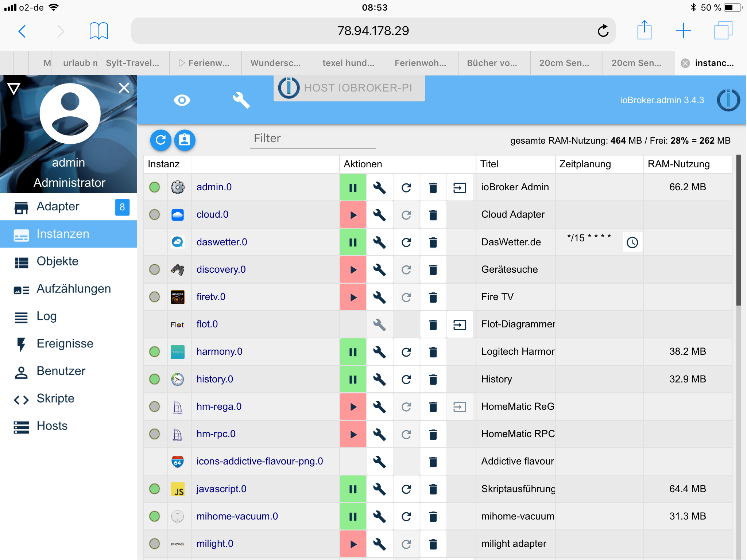Reload the admin.0 instance
This screenshot has width=747, height=560.
(406, 187)
